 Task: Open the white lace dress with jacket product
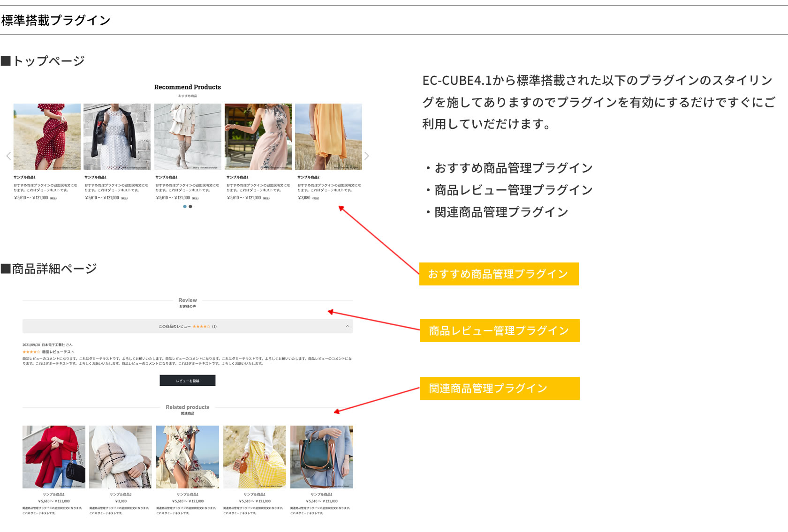click(x=117, y=137)
